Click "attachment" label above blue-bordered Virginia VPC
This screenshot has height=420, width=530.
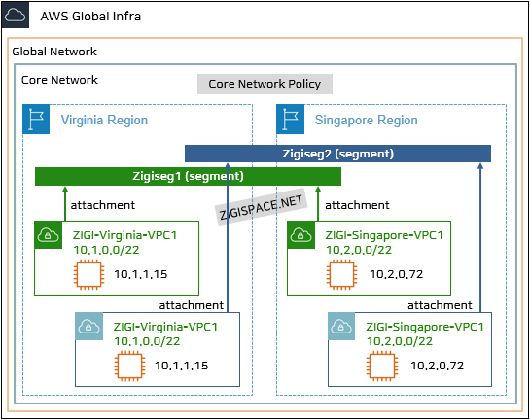(192, 305)
